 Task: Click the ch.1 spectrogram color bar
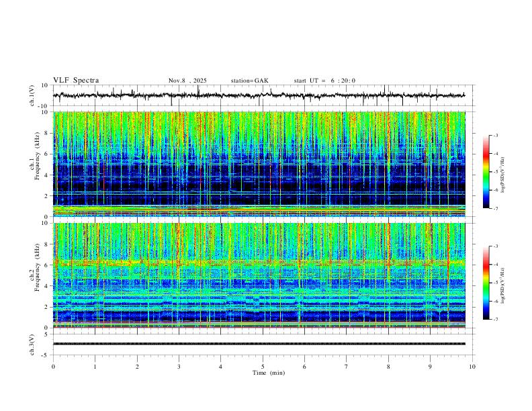coord(486,172)
